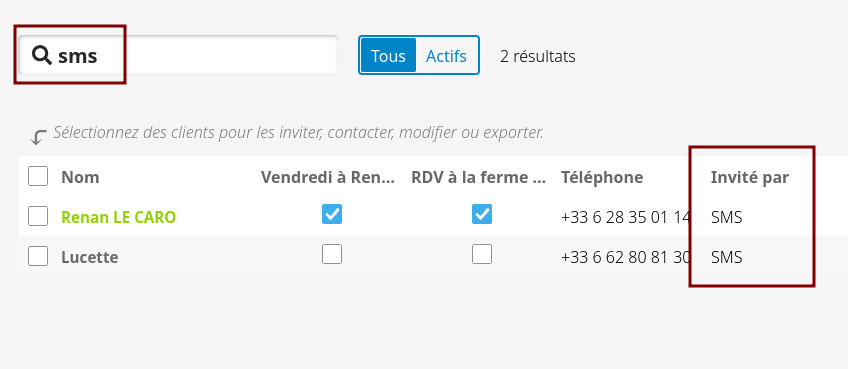Image resolution: width=848 pixels, height=369 pixels.
Task: Click the curved arrow hint icon
Action: pos(38,137)
